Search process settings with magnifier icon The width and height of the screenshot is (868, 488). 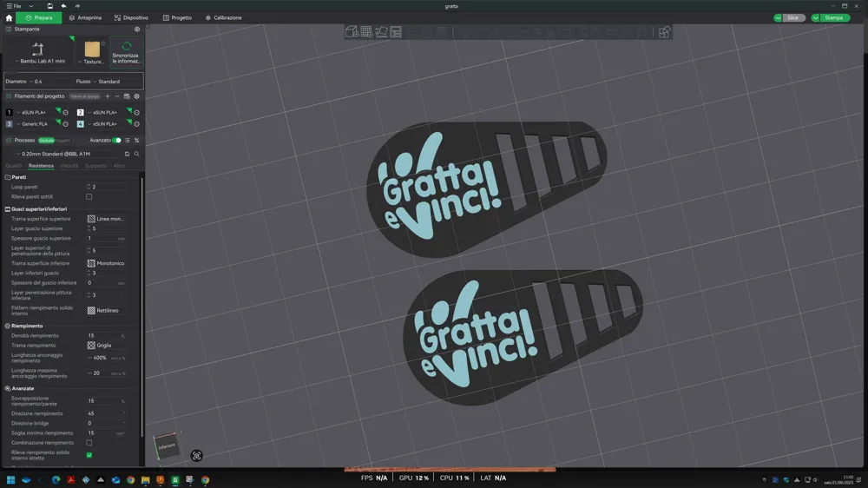tap(137, 154)
